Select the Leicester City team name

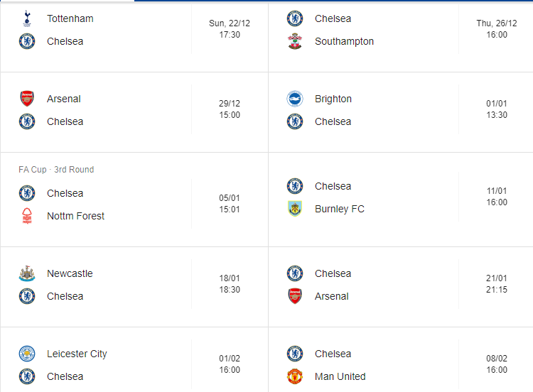pyautogui.click(x=77, y=354)
